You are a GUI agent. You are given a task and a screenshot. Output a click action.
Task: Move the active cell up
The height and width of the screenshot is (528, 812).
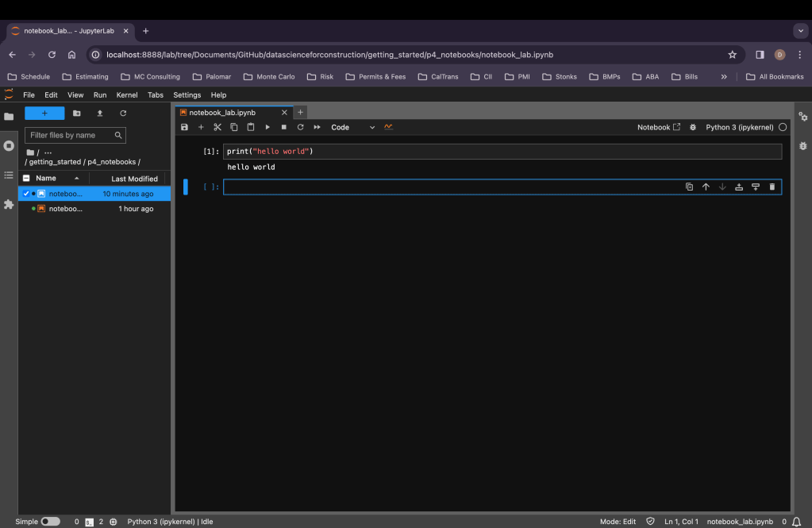[x=706, y=187]
